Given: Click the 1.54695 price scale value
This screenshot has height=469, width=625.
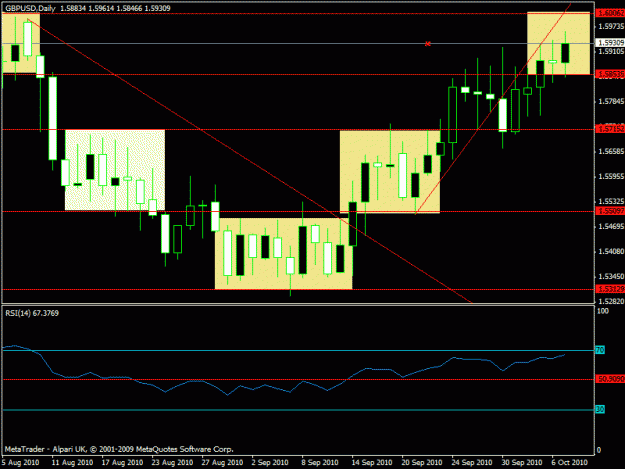Looking at the screenshot, I should coord(611,226).
